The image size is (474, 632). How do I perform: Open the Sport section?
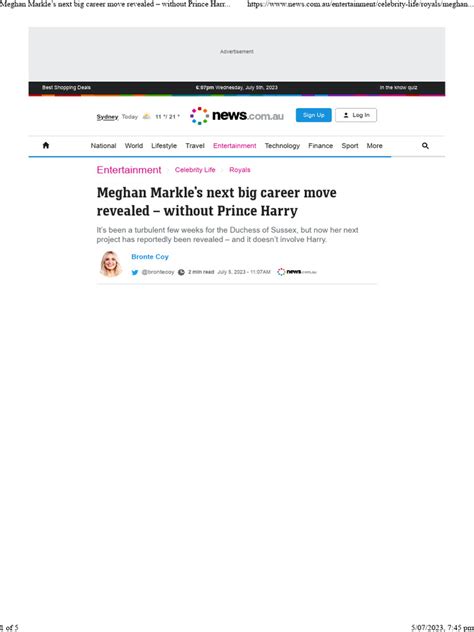point(350,146)
